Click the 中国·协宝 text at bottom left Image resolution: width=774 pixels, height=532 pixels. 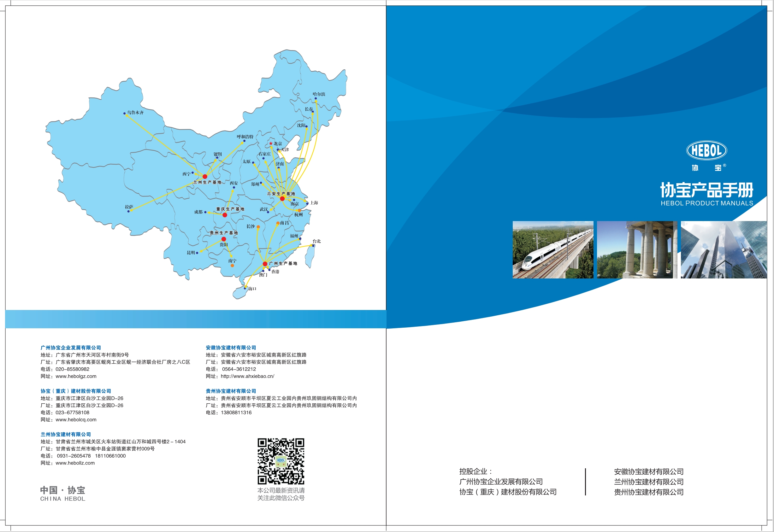click(63, 490)
